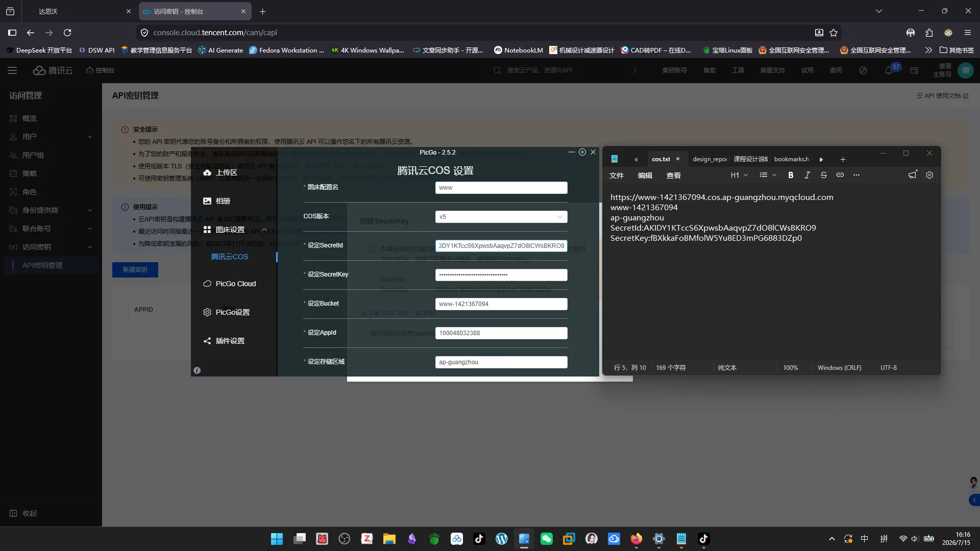Go back in the browser
Image resolution: width=980 pixels, height=551 pixels.
tap(31, 33)
